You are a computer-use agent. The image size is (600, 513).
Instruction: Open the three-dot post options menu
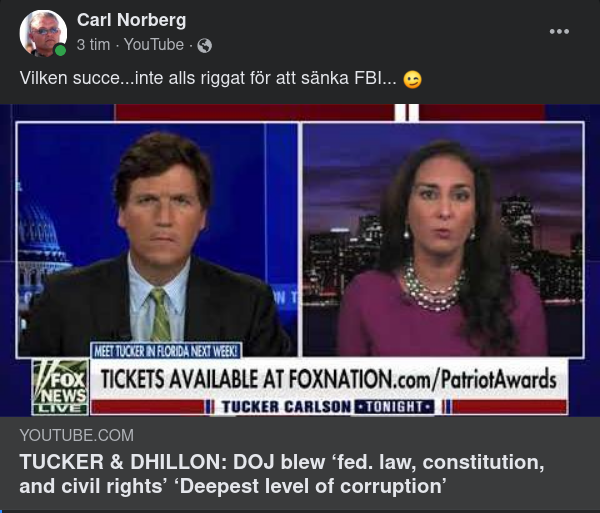click(559, 31)
